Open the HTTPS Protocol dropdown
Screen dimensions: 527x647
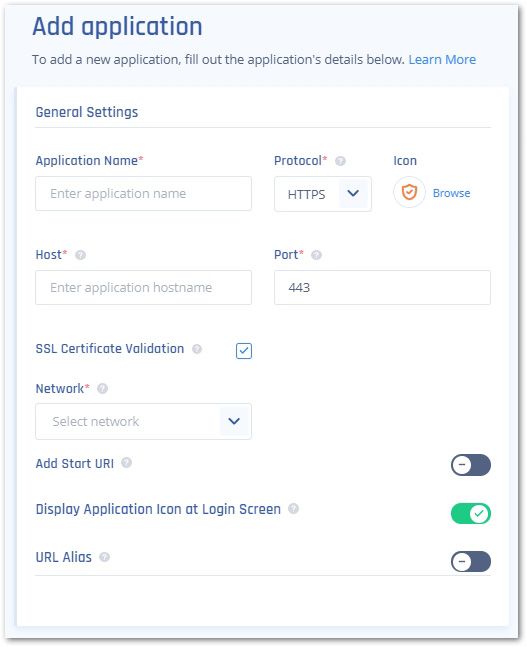323,194
